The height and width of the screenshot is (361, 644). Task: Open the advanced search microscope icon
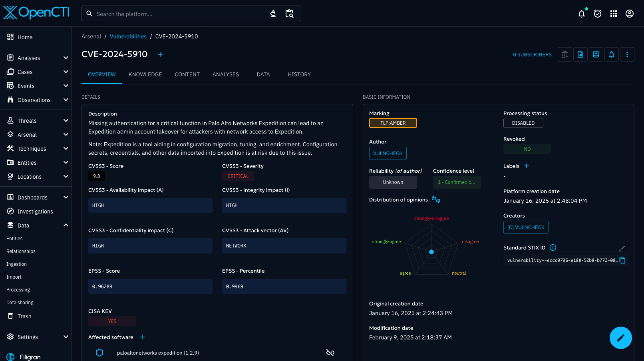click(x=273, y=13)
